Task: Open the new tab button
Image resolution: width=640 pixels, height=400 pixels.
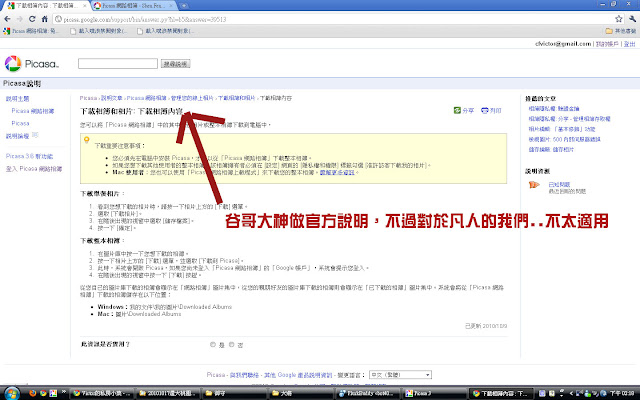Action: [184, 6]
